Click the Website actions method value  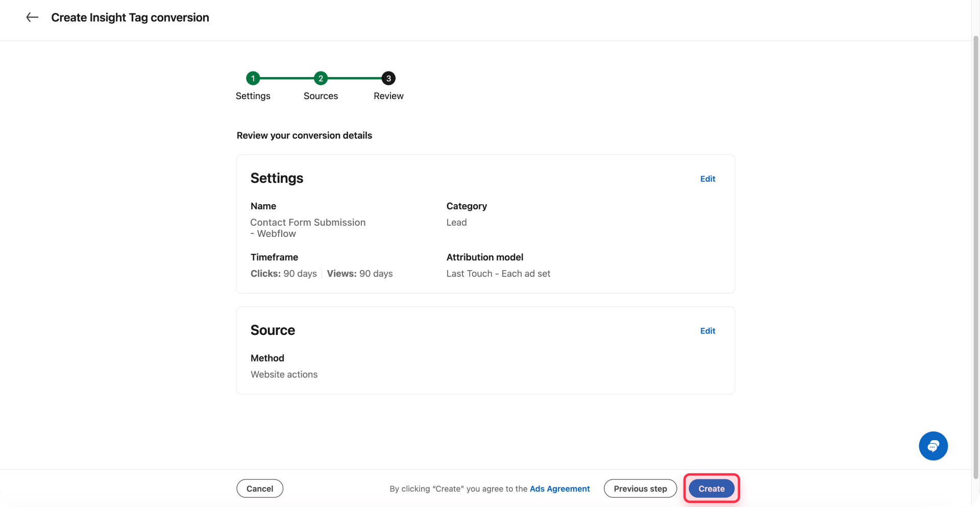284,374
